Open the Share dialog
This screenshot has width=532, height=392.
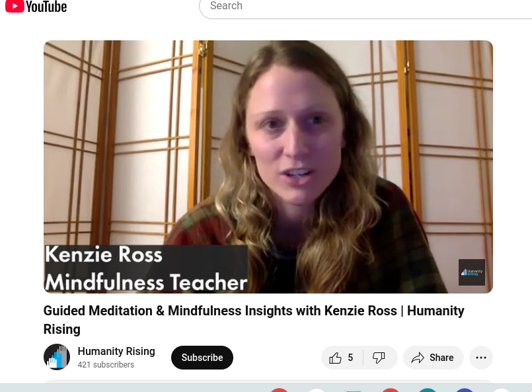click(x=434, y=358)
